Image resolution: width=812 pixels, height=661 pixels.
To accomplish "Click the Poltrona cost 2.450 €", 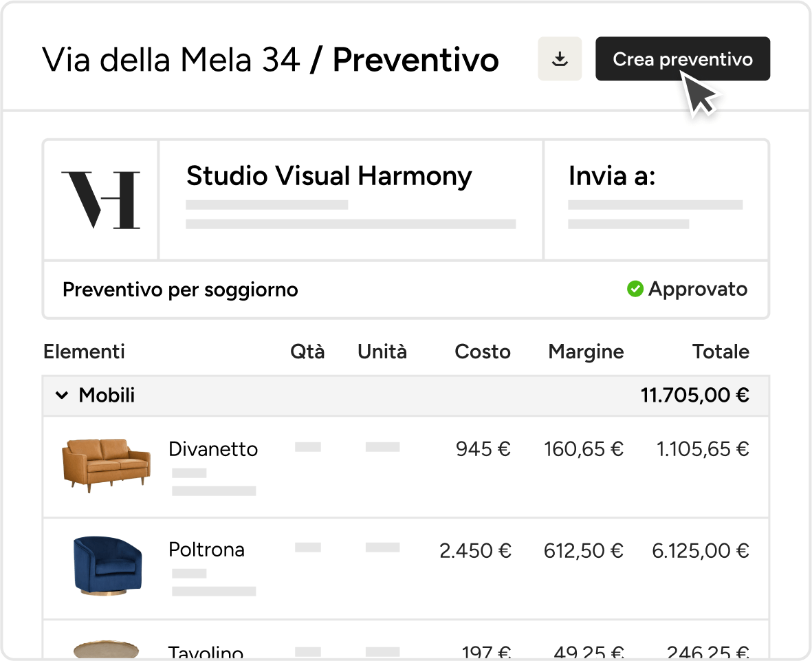I will click(x=475, y=550).
